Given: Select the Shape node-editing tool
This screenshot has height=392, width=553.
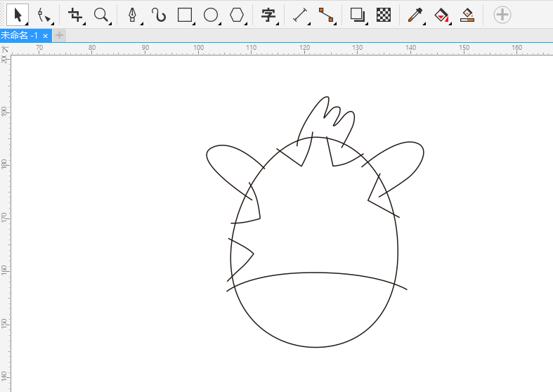Looking at the screenshot, I should [x=44, y=15].
